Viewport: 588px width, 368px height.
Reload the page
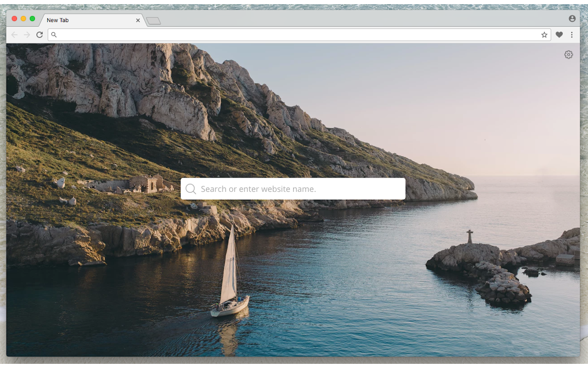coord(40,34)
